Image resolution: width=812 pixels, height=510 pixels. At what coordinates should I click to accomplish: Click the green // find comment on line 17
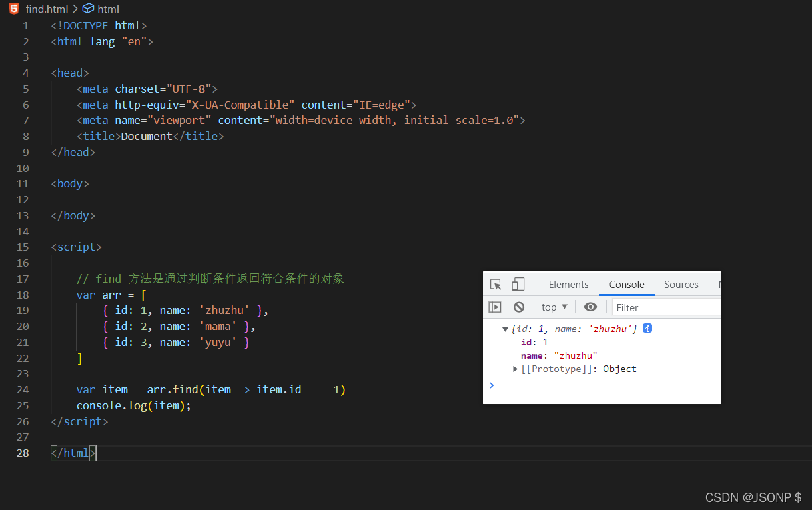pos(210,279)
